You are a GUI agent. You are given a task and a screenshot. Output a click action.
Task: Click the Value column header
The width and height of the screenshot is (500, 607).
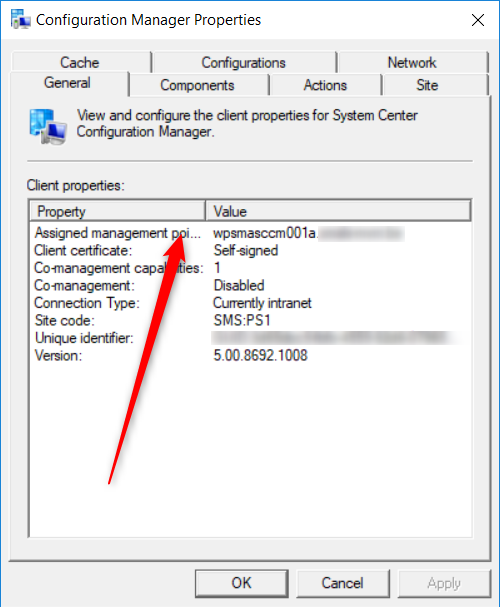point(338,211)
